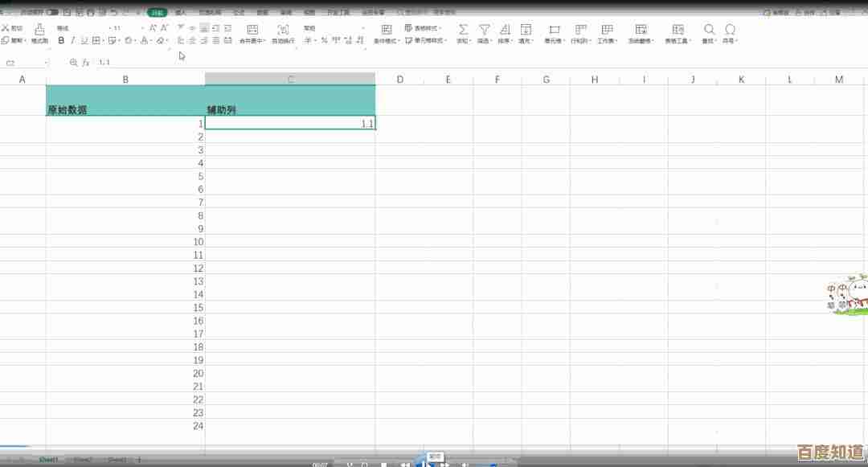
Task: Switch to the Insert ribbon tab
Action: tap(181, 13)
